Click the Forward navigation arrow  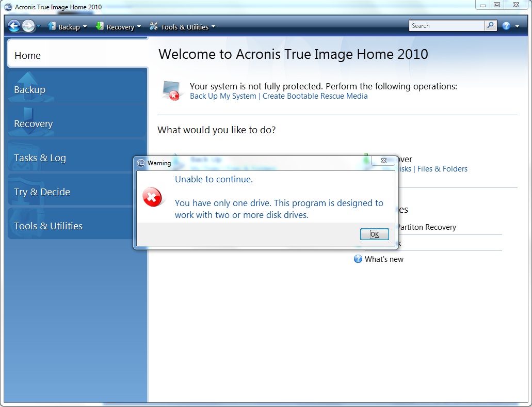[x=28, y=26]
